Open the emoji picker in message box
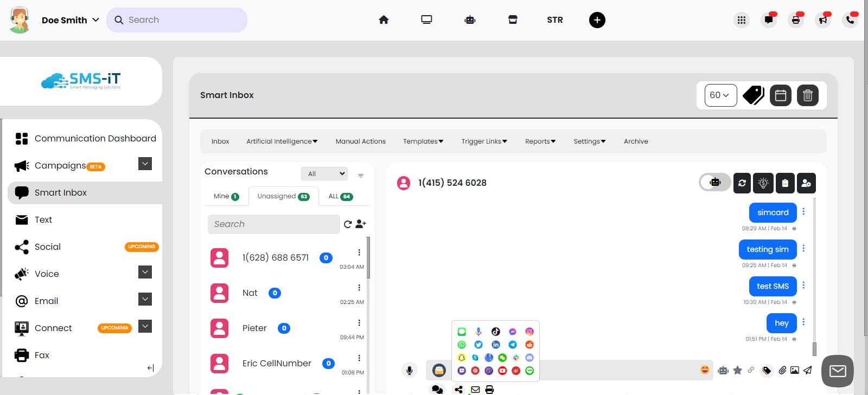This screenshot has height=395, width=868. tap(705, 370)
